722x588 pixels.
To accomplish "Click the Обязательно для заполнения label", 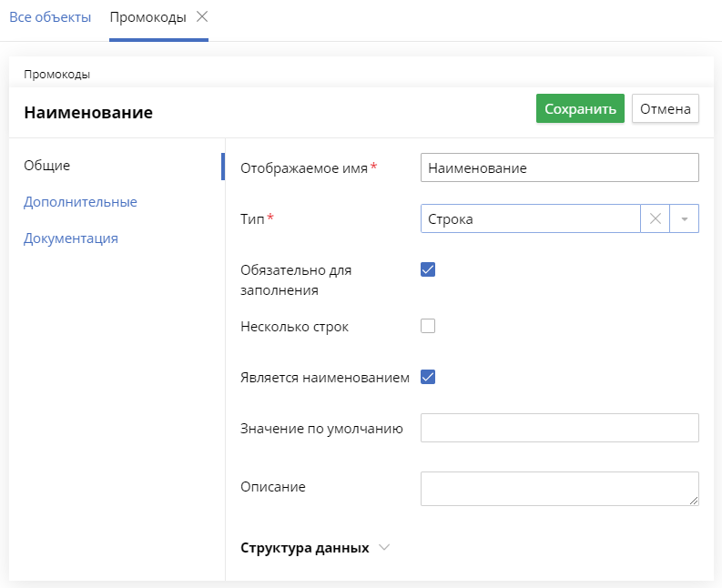I will pos(296,280).
